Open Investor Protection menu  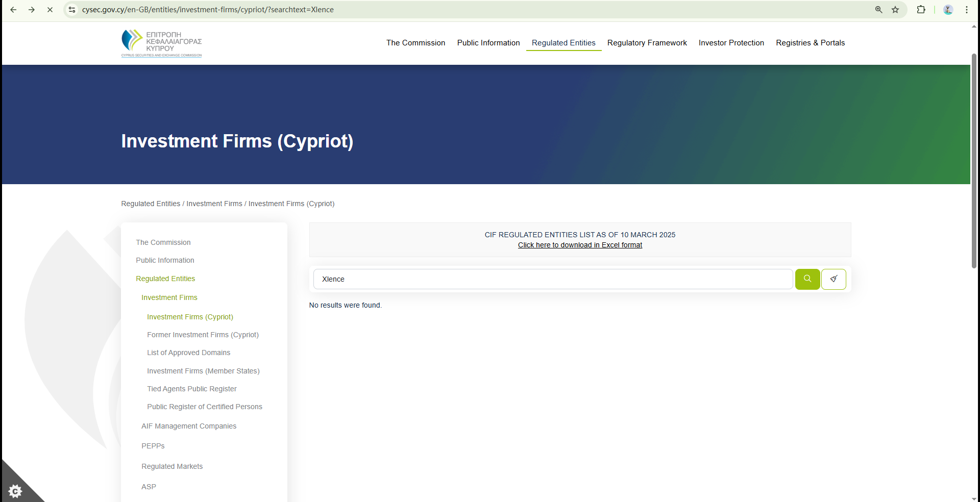pos(731,43)
